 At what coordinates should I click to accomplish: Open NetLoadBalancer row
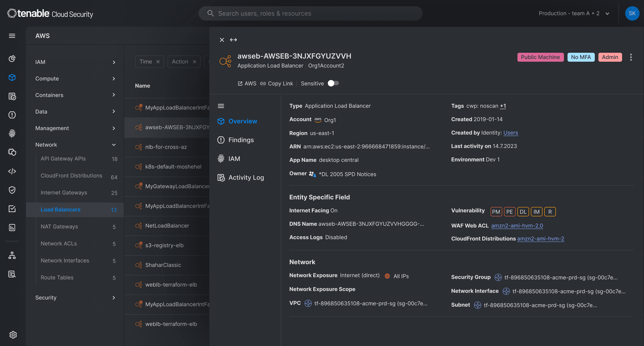tap(167, 226)
